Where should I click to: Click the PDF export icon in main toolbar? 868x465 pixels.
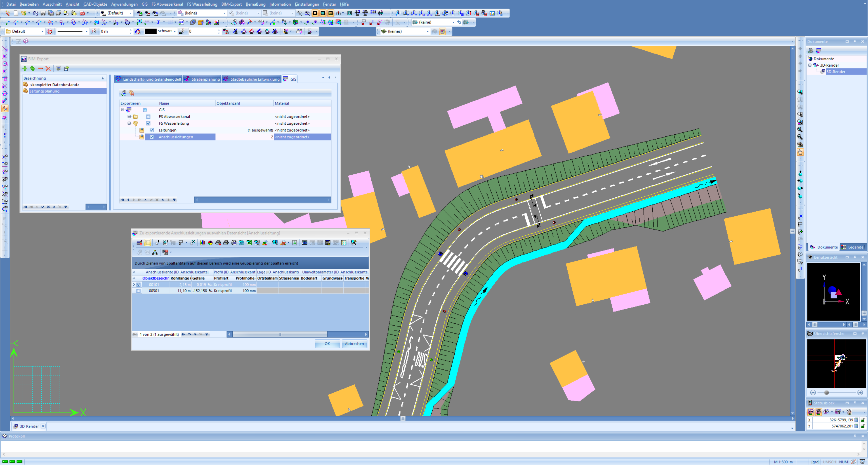click(82, 13)
